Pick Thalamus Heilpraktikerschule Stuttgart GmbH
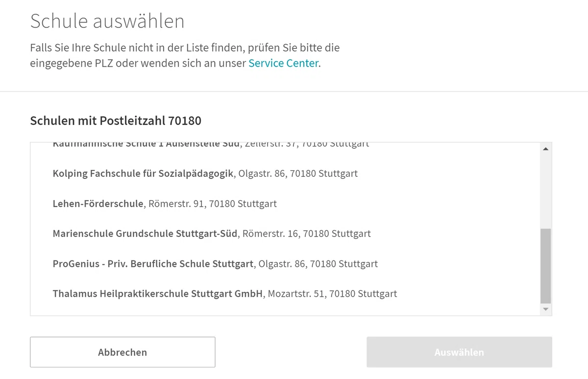Viewport: 588px width, 379px height. coord(285,294)
